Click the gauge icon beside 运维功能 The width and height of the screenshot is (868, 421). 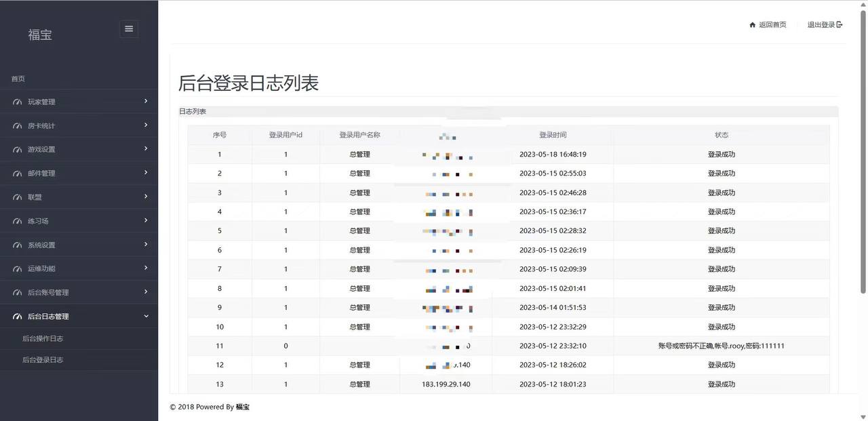pyautogui.click(x=18, y=269)
